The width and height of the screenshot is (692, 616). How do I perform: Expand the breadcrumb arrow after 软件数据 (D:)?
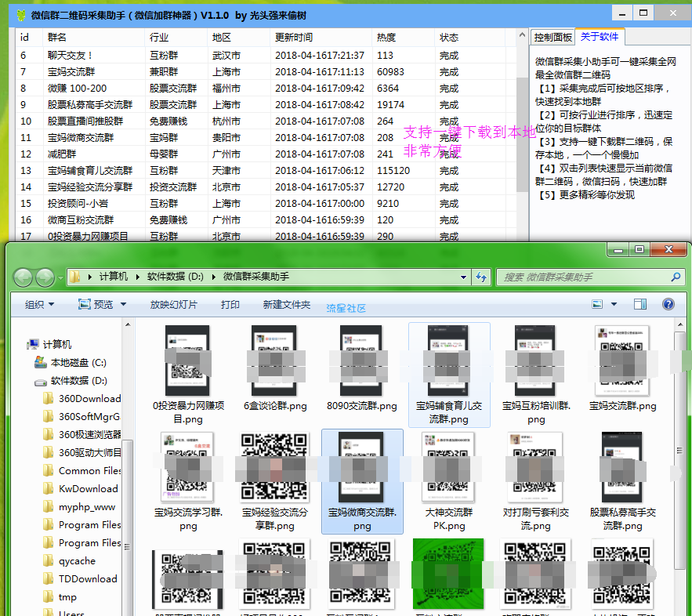(x=214, y=277)
